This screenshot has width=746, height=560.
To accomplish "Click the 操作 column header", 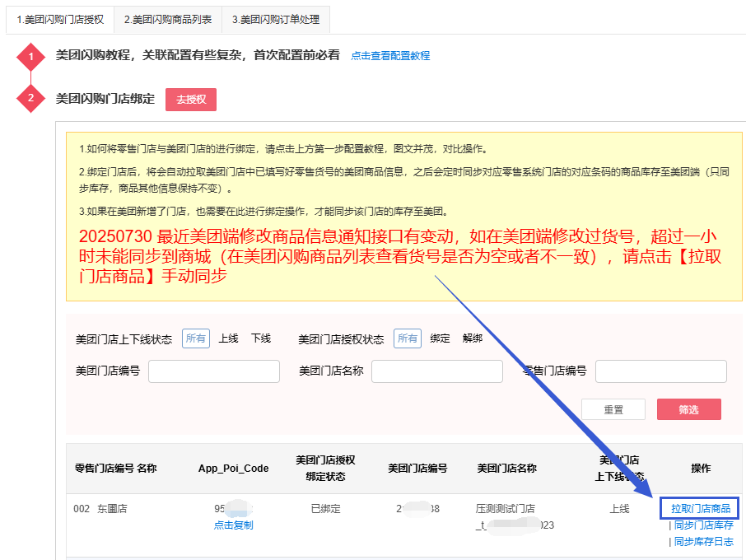I will 701,468.
